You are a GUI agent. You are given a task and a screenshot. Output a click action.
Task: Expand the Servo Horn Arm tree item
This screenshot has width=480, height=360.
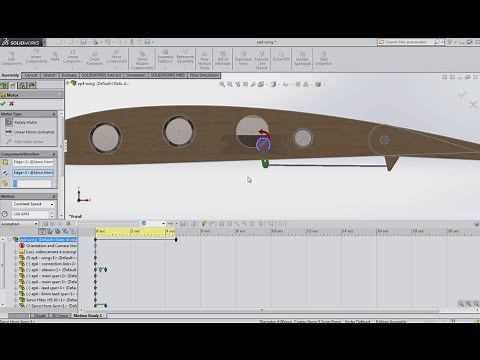[15, 306]
